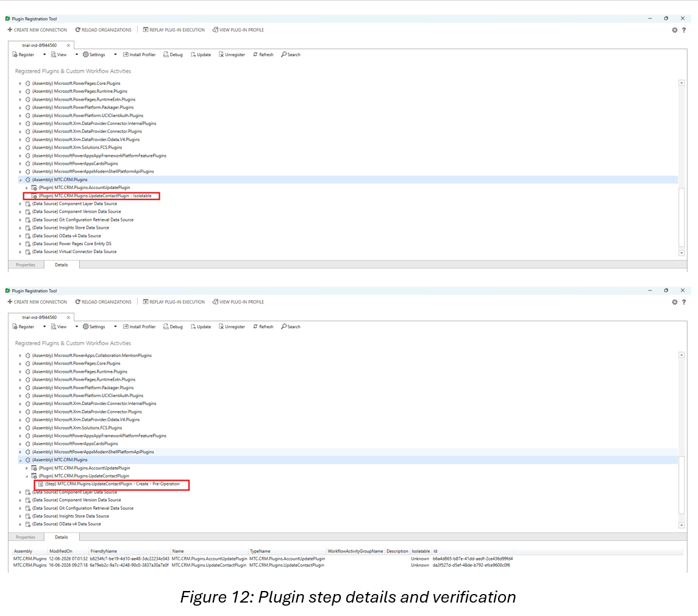This screenshot has height=616, width=698.
Task: Click the WorkflowActivityGroupName column header
Action: pos(355,551)
